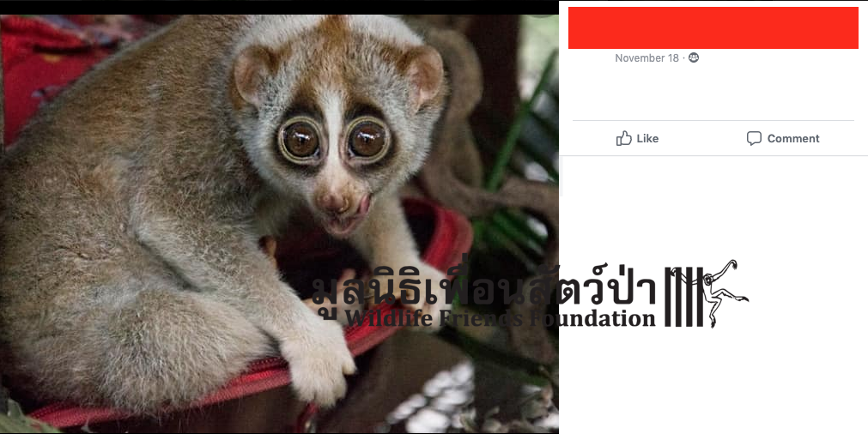Click the black bar above the photo
The width and height of the screenshot is (868, 434).
pyautogui.click(x=279, y=7)
